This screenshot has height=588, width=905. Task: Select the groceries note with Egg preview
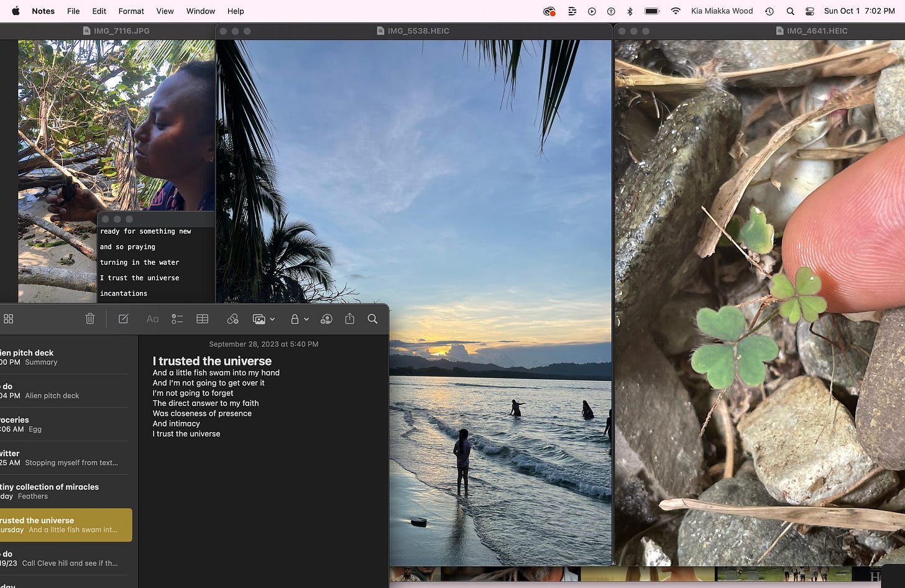point(65,425)
